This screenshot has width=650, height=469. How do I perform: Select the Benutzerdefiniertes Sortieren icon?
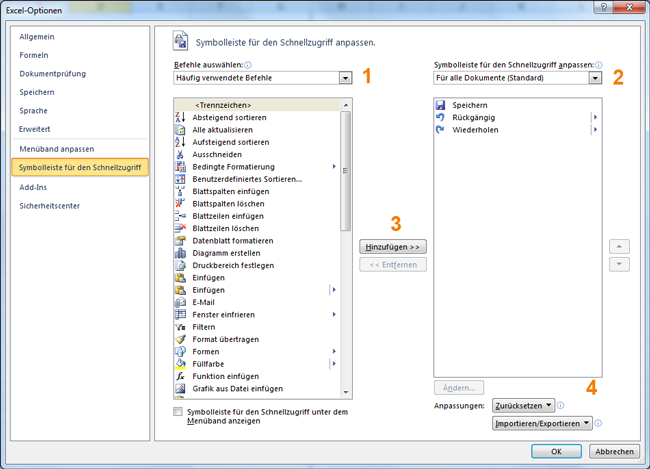coord(180,179)
